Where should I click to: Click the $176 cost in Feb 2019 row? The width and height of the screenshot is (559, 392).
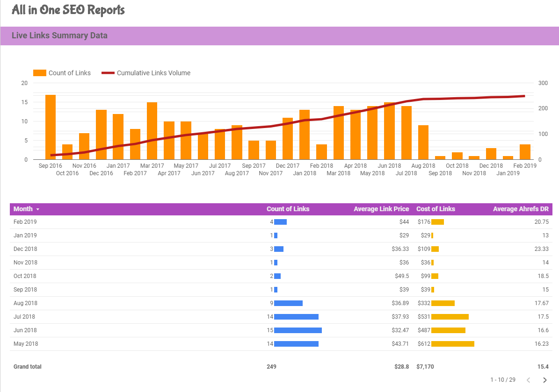coord(424,222)
